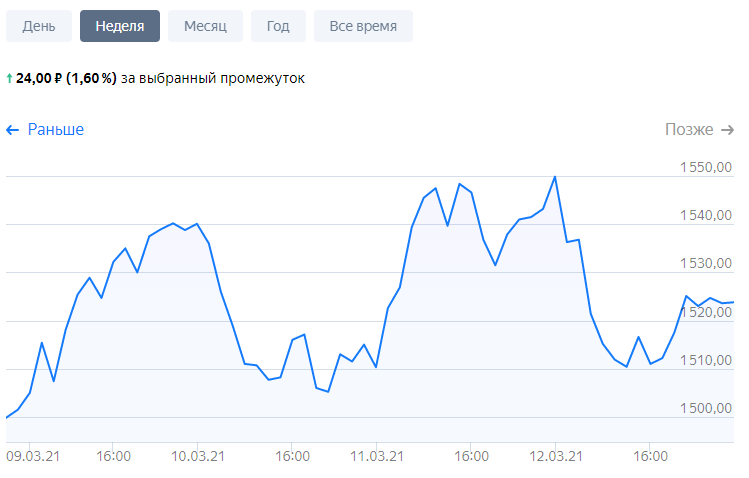The height and width of the screenshot is (478, 749).
Task: Click the 16:00 label after 09.03.21
Action: [113, 456]
